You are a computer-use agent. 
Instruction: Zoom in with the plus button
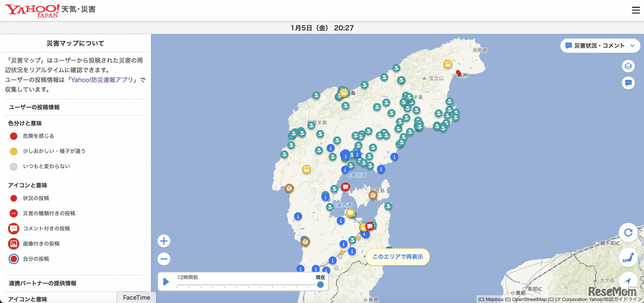coord(164,241)
